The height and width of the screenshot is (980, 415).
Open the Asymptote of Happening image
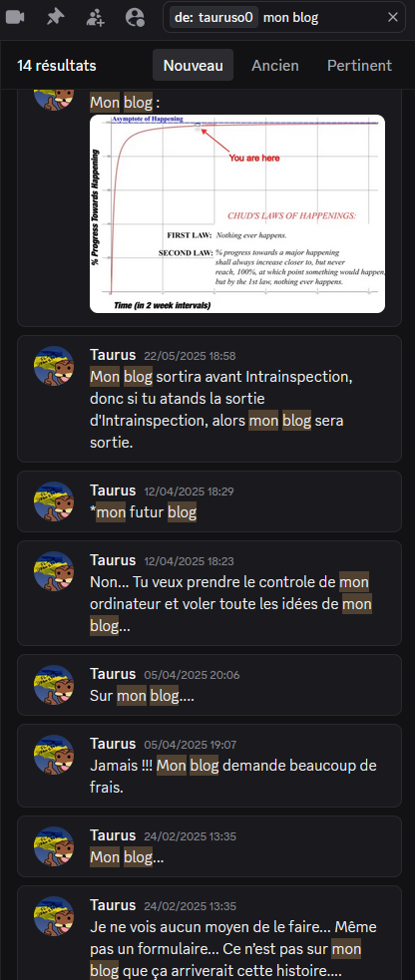[237, 213]
